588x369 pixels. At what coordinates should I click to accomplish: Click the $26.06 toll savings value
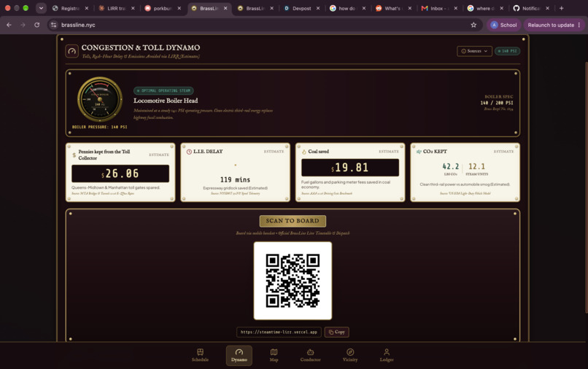[x=120, y=174]
